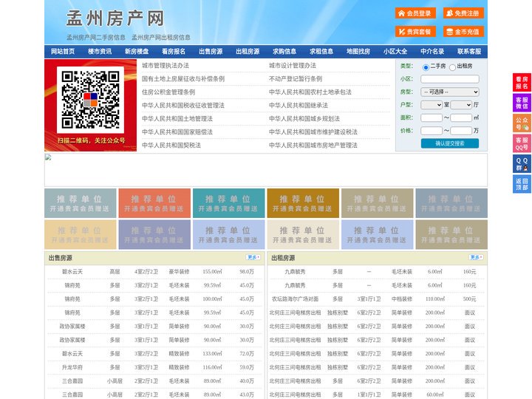
Task: Click the 金币充值 coin recharge button
Action: (x=463, y=32)
